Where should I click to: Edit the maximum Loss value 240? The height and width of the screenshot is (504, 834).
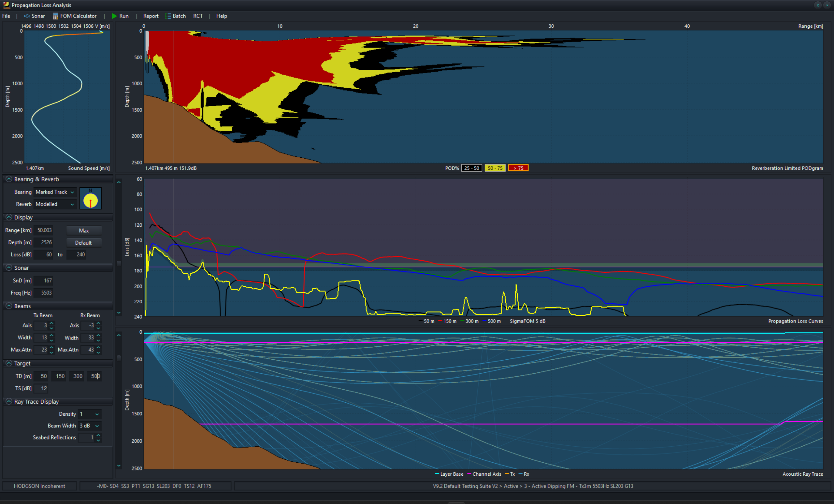pos(76,254)
